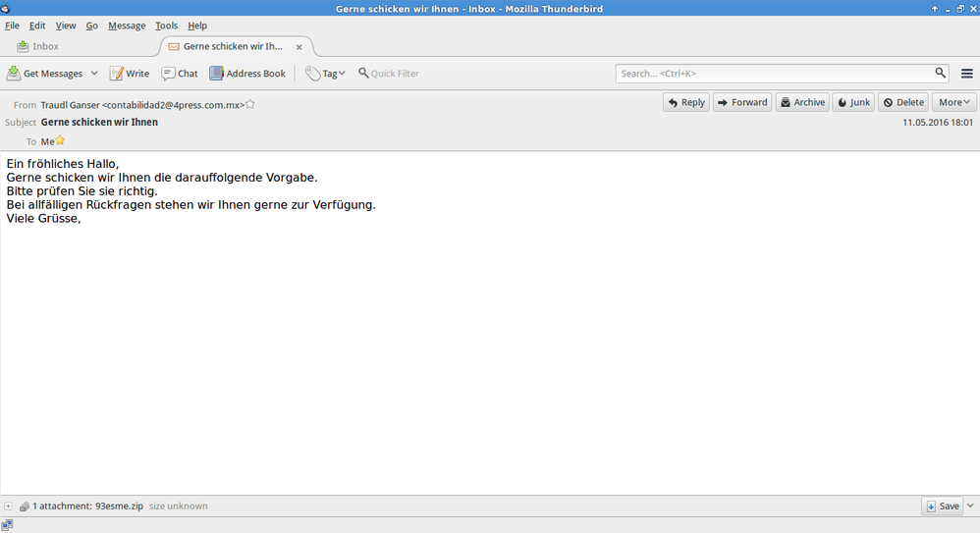Reply to the message
This screenshot has width=980, height=533.
pyautogui.click(x=686, y=102)
